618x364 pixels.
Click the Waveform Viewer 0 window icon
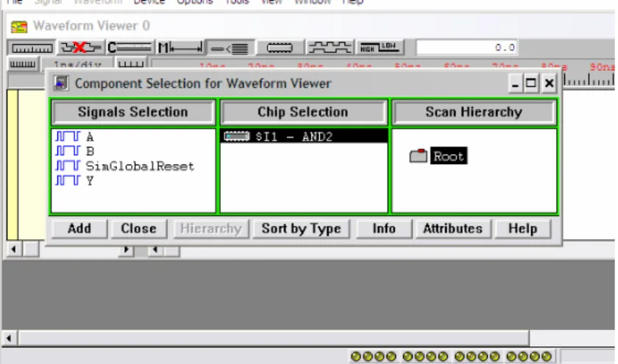(x=19, y=26)
